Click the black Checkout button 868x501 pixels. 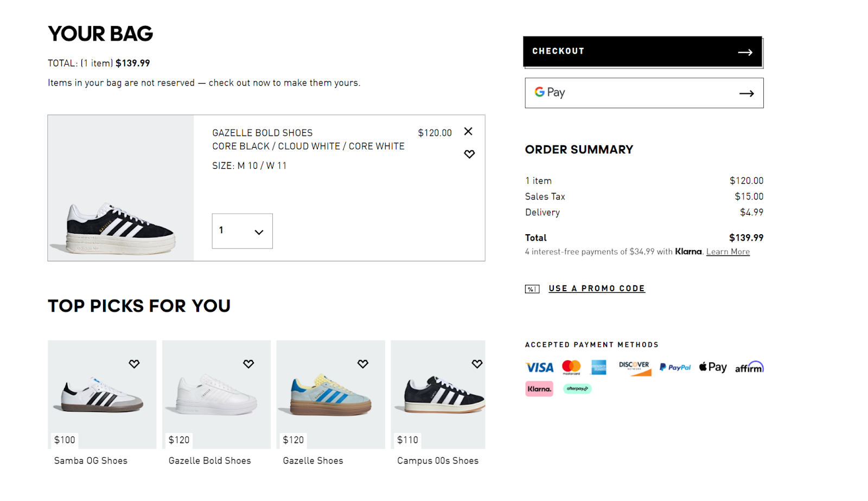click(642, 52)
